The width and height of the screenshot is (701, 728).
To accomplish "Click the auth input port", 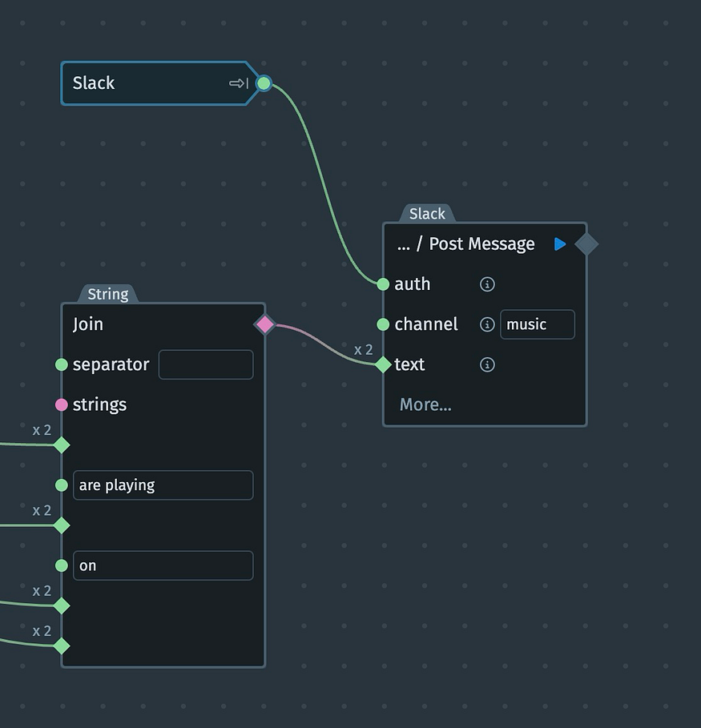I will (x=383, y=284).
